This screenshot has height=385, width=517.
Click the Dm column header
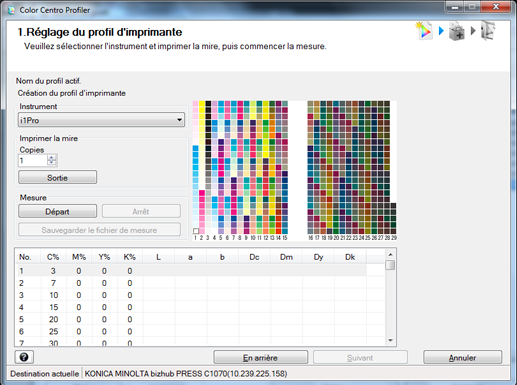click(286, 257)
